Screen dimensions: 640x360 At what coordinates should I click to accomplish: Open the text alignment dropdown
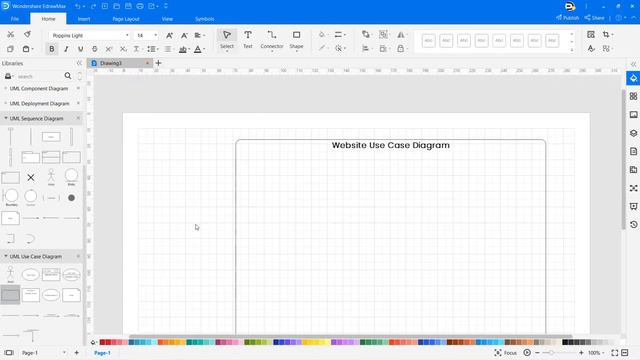[x=200, y=36]
